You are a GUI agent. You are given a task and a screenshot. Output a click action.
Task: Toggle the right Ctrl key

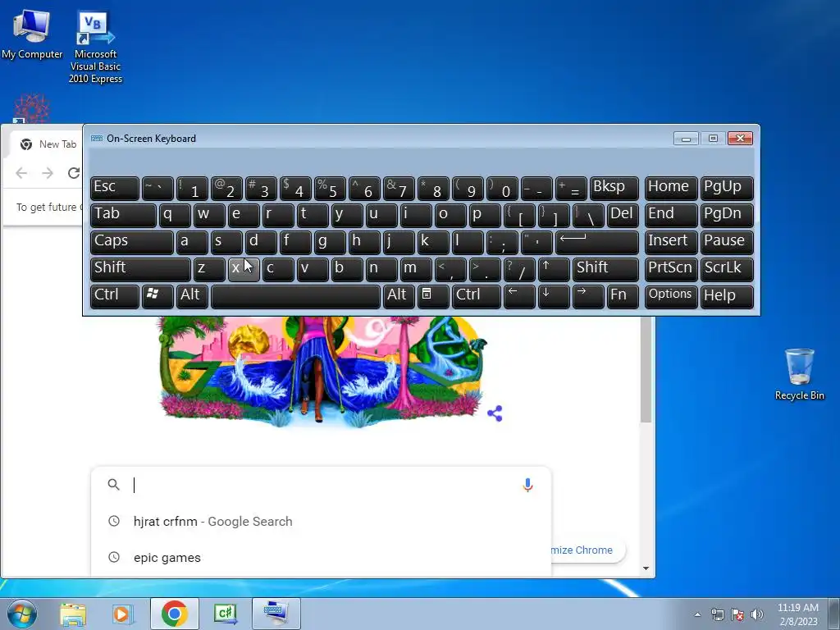click(x=477, y=296)
